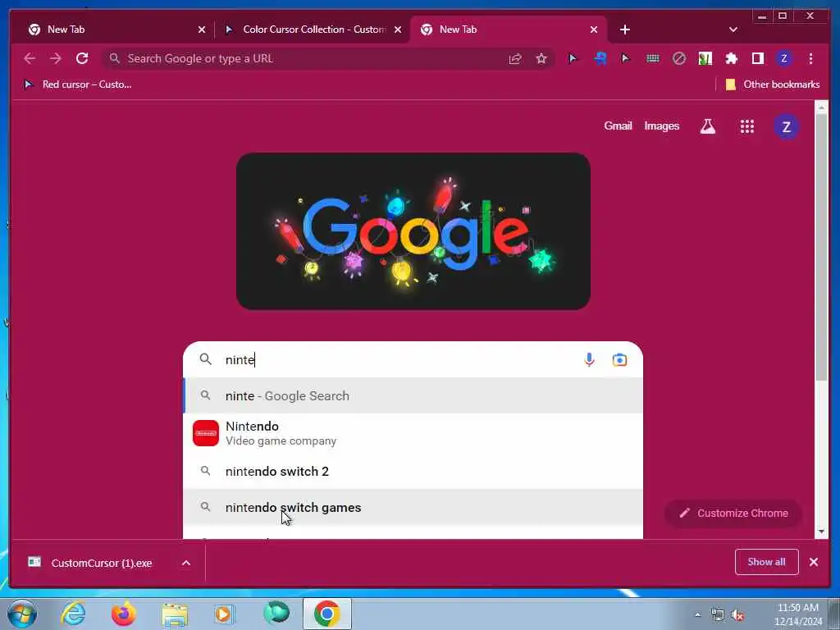Open the Red cursor bookmark
The image size is (840, 630).
[x=78, y=84]
